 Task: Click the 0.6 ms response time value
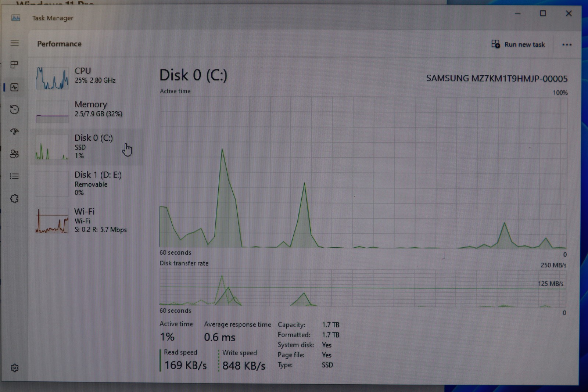point(219,337)
